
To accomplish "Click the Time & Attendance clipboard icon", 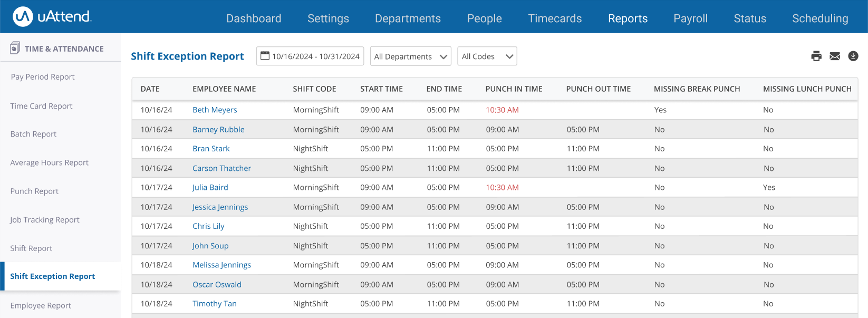I will click(x=15, y=48).
